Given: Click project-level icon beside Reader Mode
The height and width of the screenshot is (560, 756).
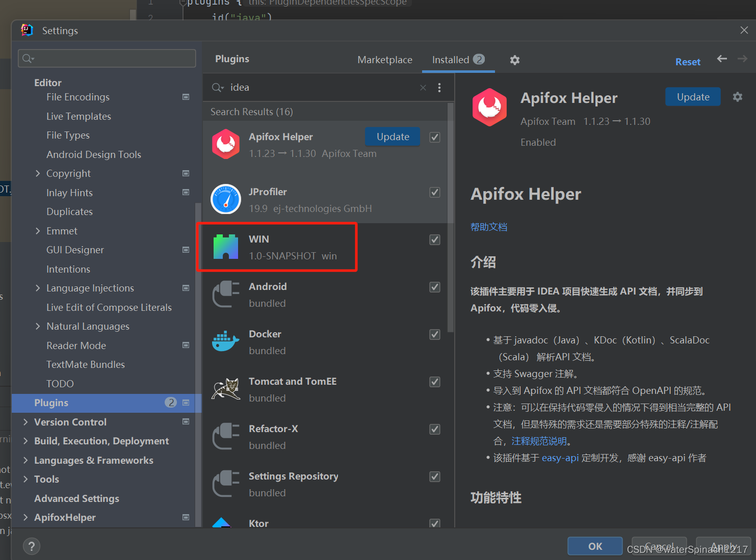Looking at the screenshot, I should pyautogui.click(x=186, y=345).
